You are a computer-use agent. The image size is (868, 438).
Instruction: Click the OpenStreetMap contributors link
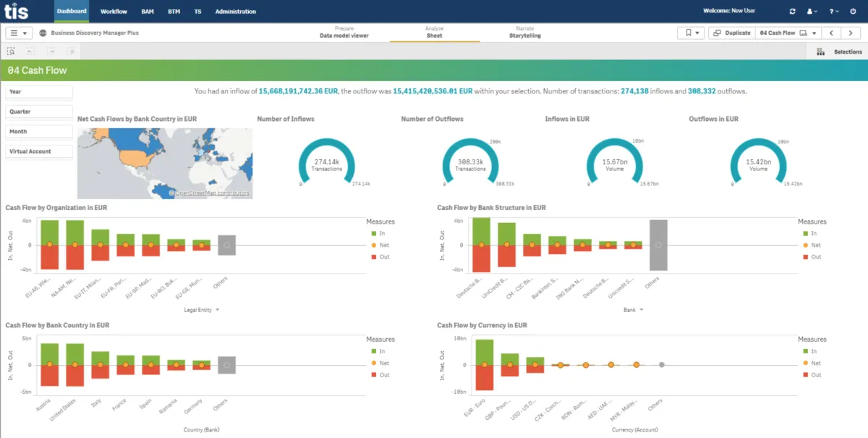click(x=210, y=193)
